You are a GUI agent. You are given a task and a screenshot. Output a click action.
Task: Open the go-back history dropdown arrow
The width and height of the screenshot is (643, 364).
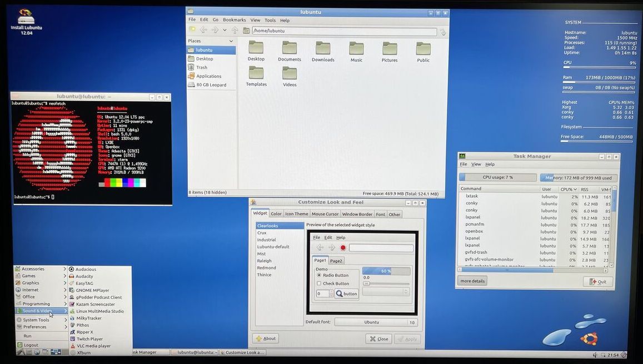[225, 29]
